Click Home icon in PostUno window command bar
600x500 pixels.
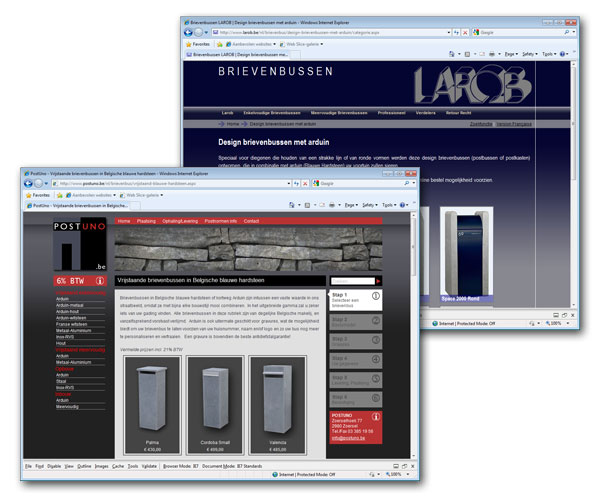(x=292, y=205)
